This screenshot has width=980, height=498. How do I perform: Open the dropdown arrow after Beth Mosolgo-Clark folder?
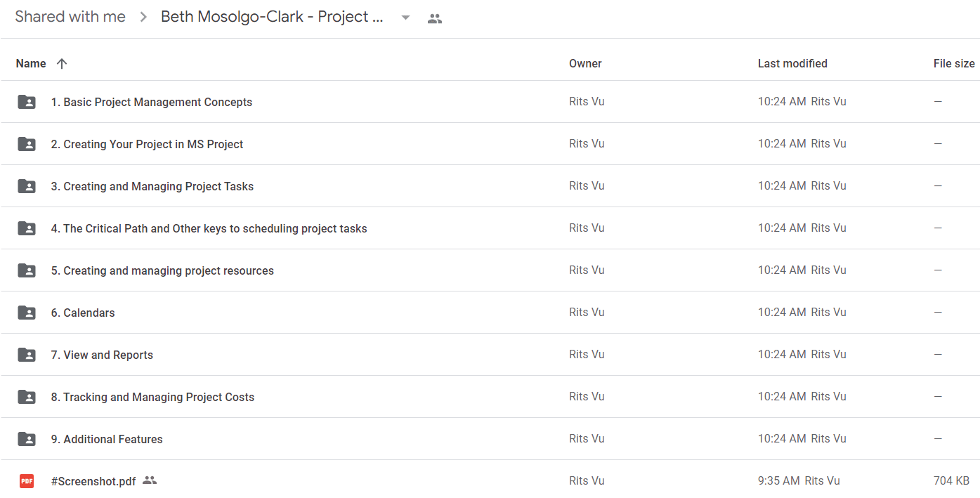pyautogui.click(x=405, y=18)
